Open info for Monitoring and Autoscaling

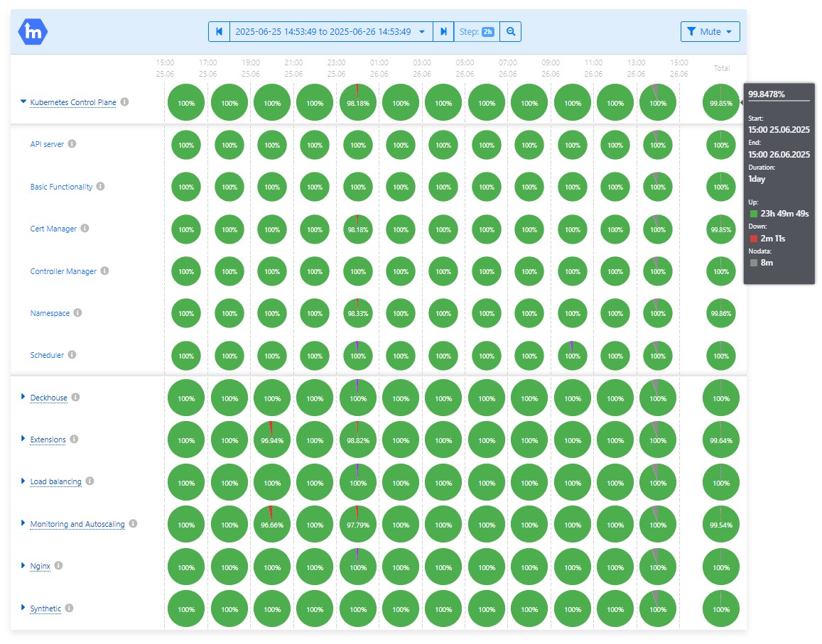tap(133, 523)
